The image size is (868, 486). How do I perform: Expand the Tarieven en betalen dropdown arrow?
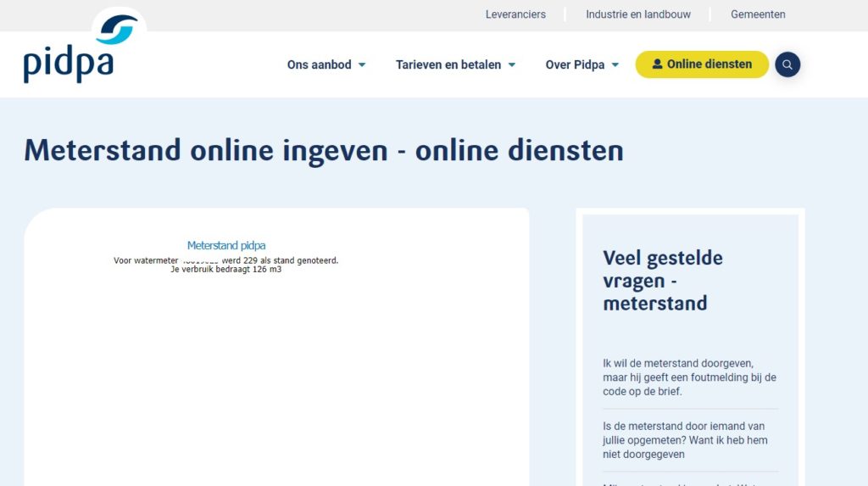point(512,64)
